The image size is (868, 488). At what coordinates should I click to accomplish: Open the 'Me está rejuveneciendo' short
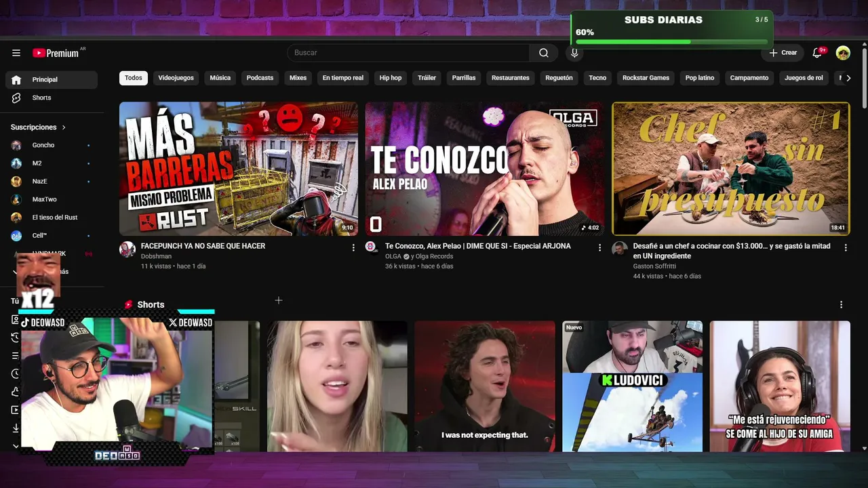click(x=780, y=386)
